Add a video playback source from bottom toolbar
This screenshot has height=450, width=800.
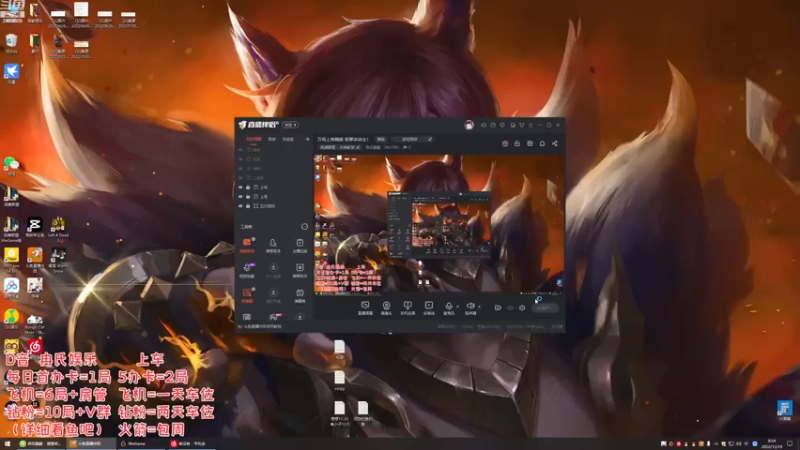pyautogui.click(x=429, y=307)
